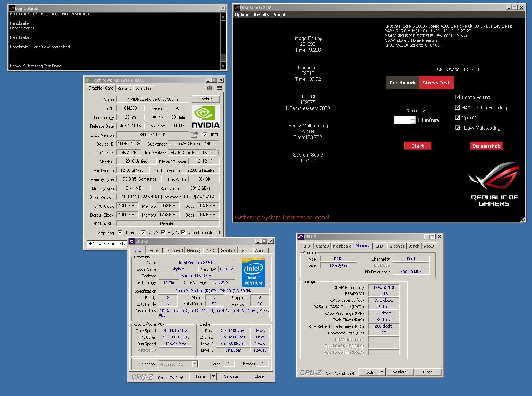532x396 pixels.
Task: Click the DRAM Frequency value 1746.2 MHz
Action: 384,287
